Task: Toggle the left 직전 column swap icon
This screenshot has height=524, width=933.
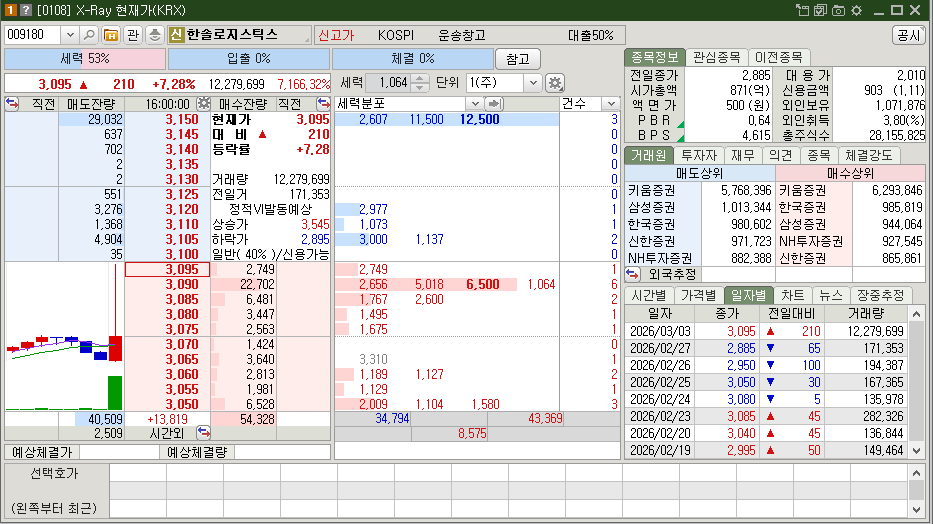Action: [x=13, y=103]
